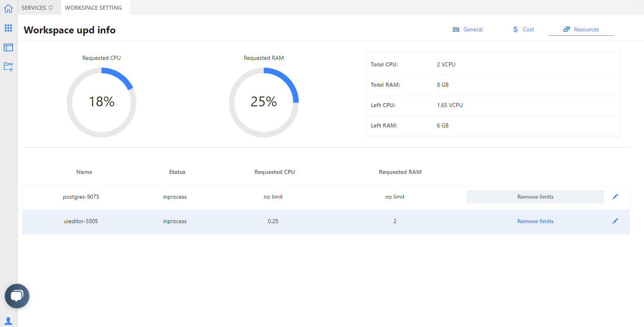644x327 pixels.
Task: Switch to the SERVICES tab
Action: tap(34, 8)
